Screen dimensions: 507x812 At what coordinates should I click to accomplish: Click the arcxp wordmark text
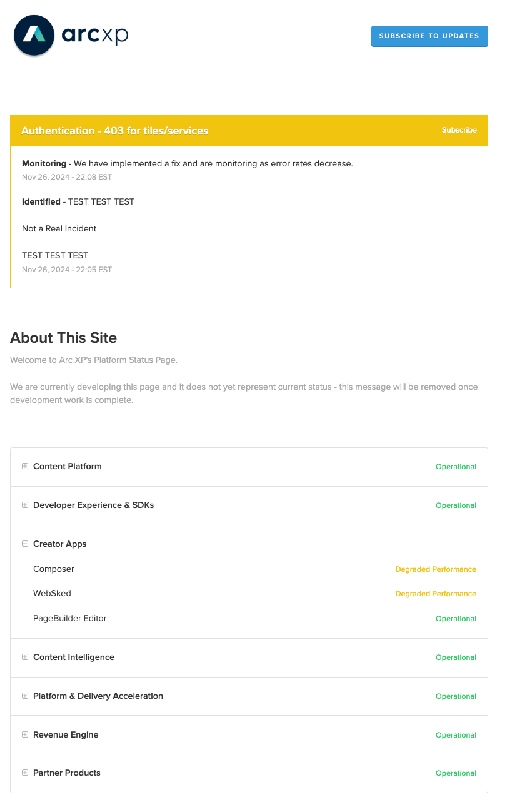click(x=94, y=35)
